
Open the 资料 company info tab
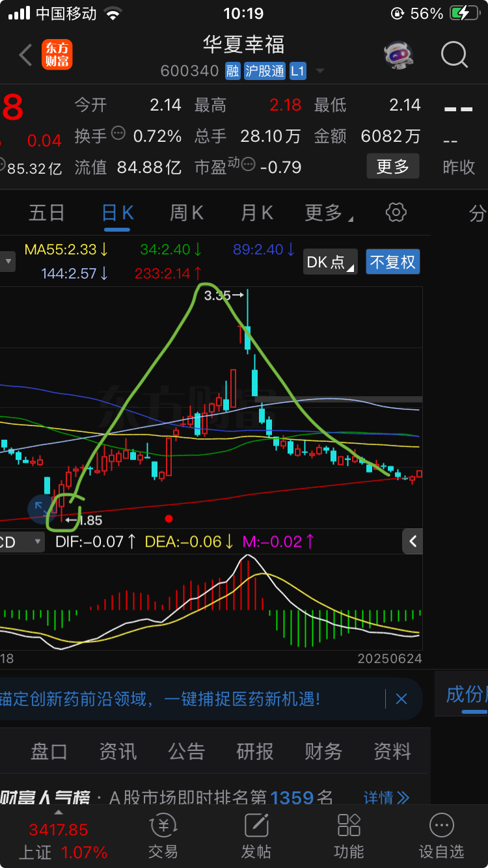point(392,752)
